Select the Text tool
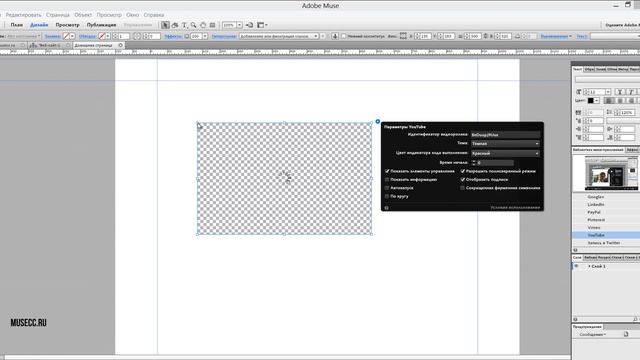Viewport: 640px width, 360px height. coord(184,25)
